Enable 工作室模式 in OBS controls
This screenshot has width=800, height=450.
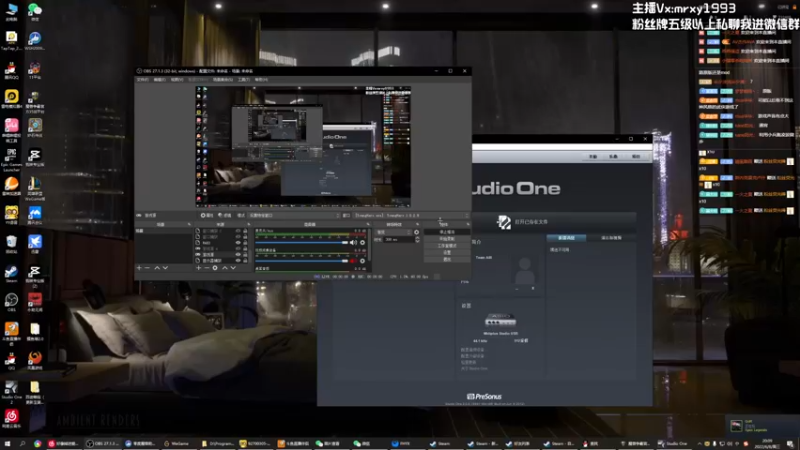(x=447, y=245)
